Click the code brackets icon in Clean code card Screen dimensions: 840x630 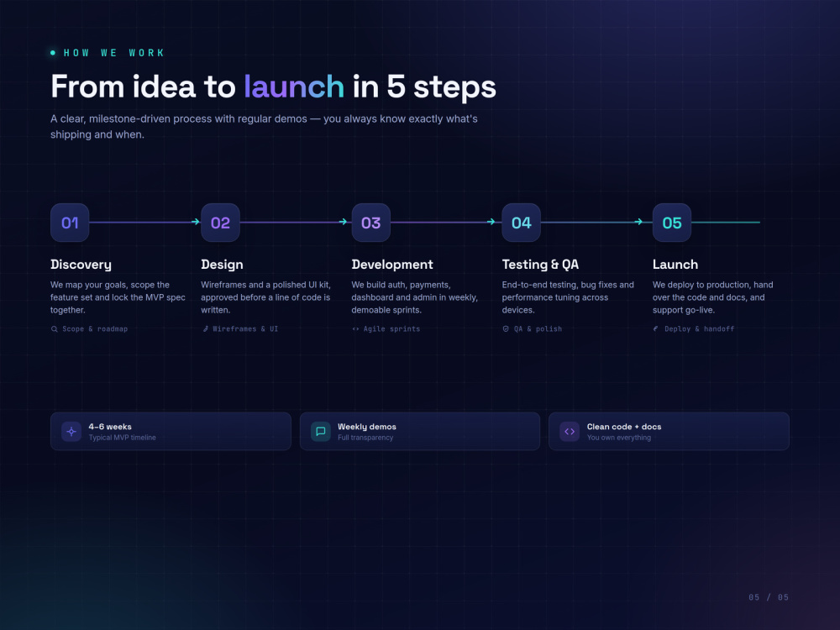570,431
